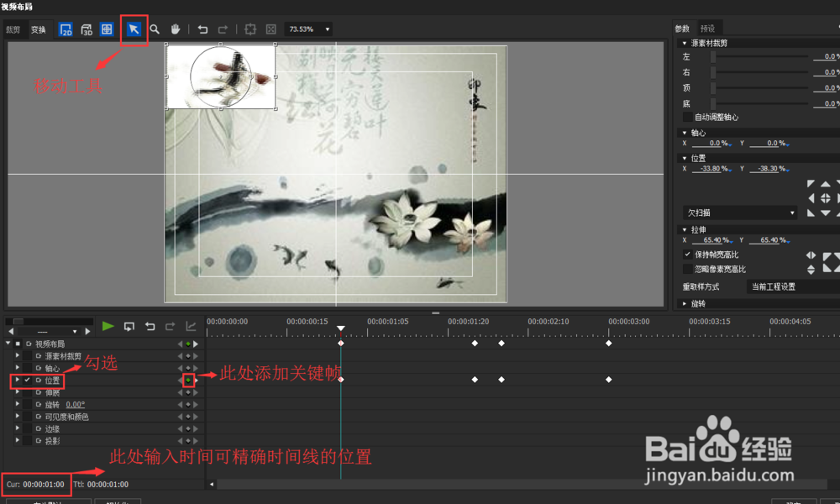Redo action in top toolbar

click(x=223, y=29)
